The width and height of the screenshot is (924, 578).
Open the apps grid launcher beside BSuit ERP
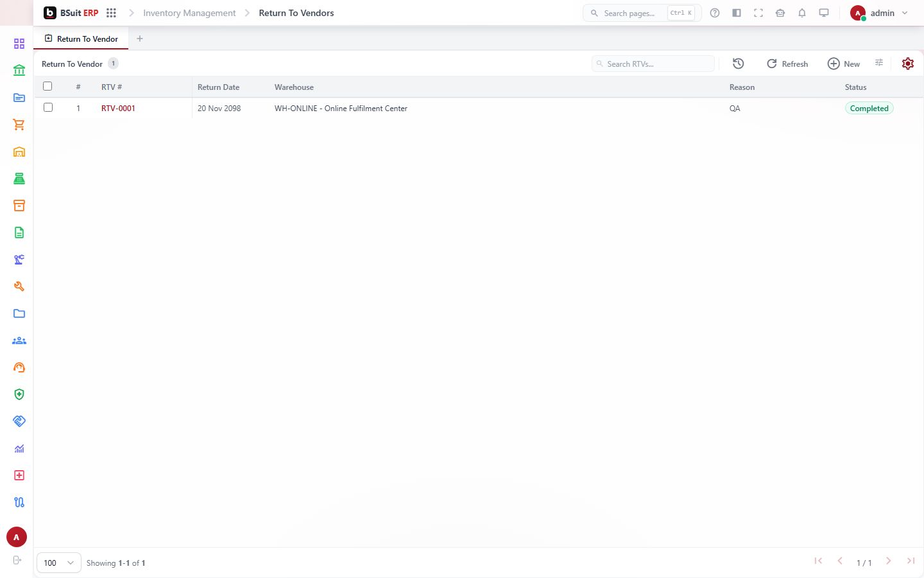pos(111,13)
